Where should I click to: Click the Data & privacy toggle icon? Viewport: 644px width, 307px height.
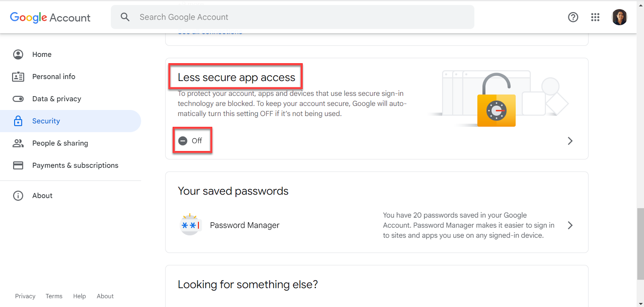[x=18, y=99]
